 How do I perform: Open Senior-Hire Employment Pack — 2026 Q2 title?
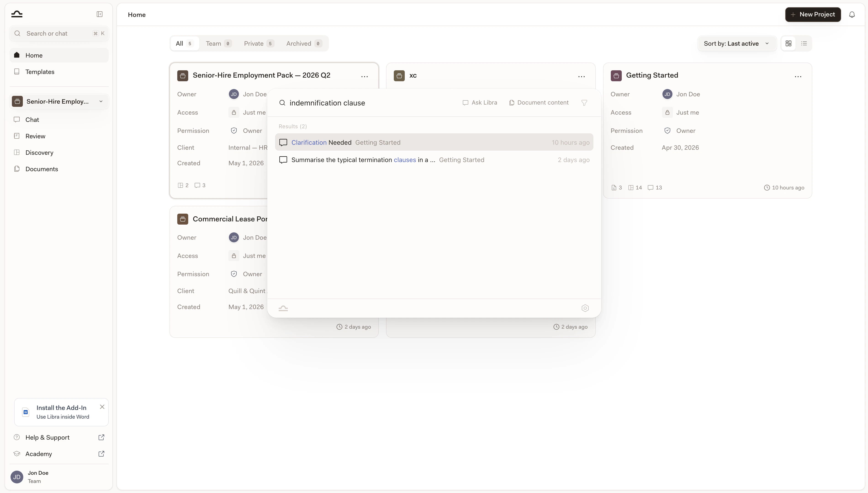tap(262, 75)
